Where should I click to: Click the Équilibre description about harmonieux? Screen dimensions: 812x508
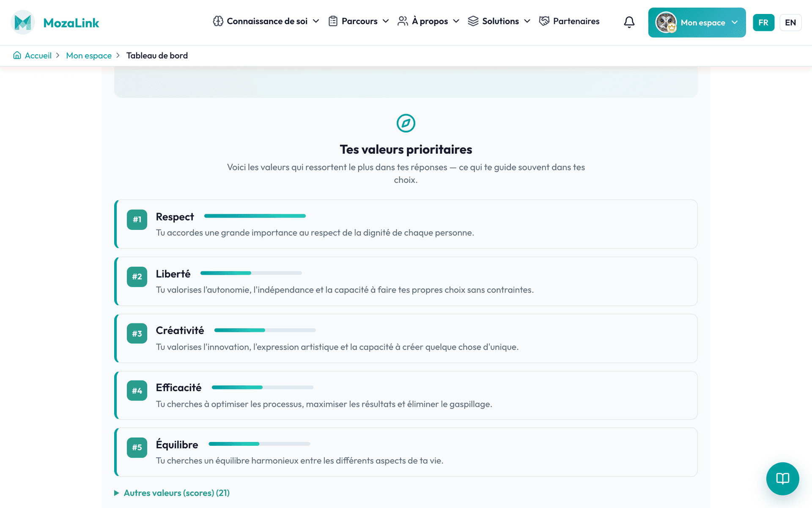pyautogui.click(x=299, y=461)
